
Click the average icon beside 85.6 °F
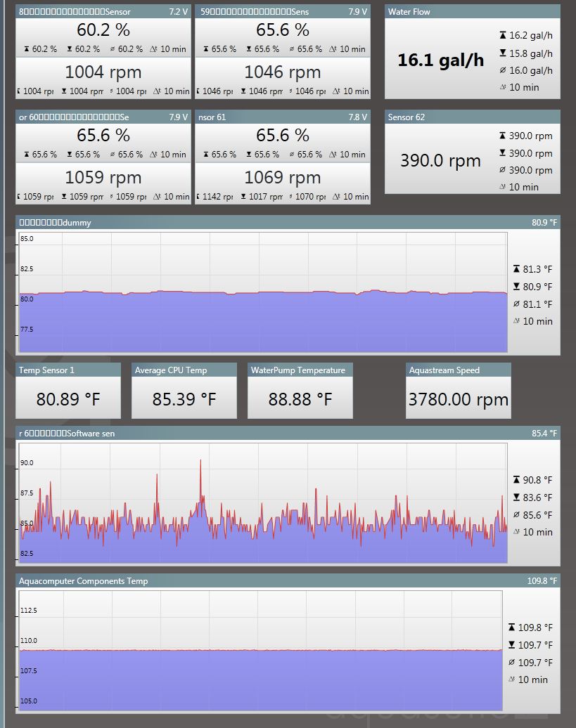[x=516, y=515]
